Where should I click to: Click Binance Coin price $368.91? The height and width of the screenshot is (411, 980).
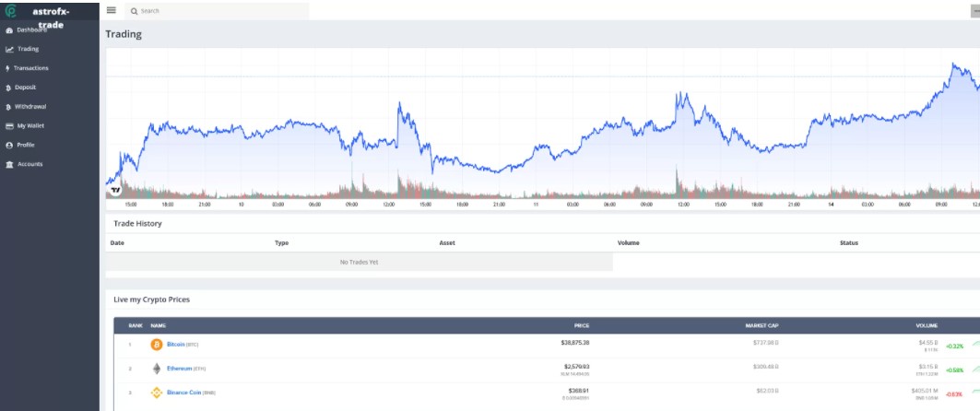coord(579,391)
